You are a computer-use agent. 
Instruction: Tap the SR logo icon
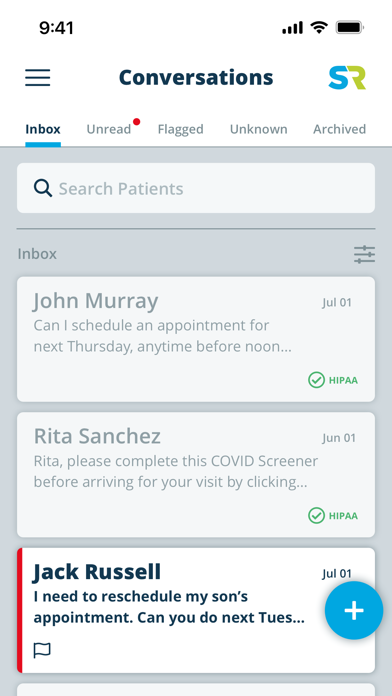(347, 78)
